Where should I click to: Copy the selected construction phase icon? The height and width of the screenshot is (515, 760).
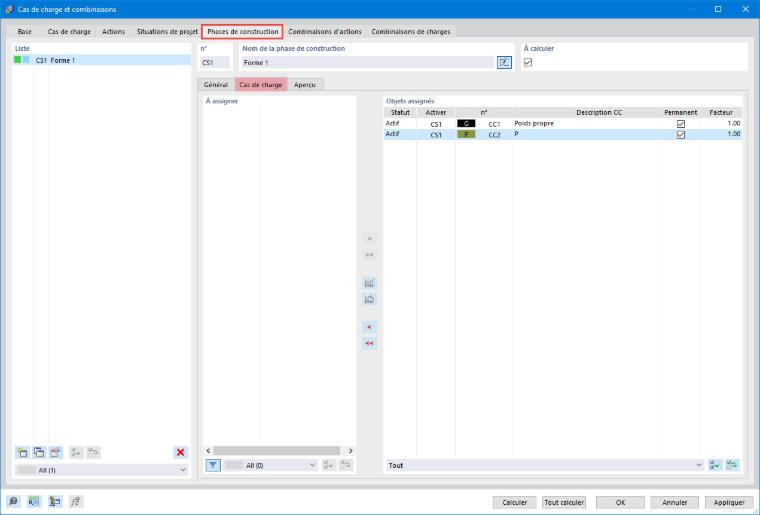tap(39, 452)
